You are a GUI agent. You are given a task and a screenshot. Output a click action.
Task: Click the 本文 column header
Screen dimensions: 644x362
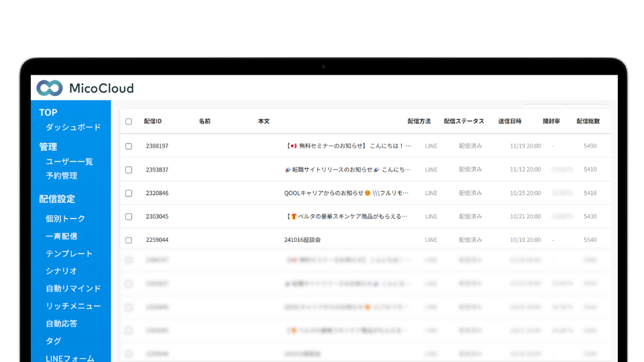coord(264,121)
